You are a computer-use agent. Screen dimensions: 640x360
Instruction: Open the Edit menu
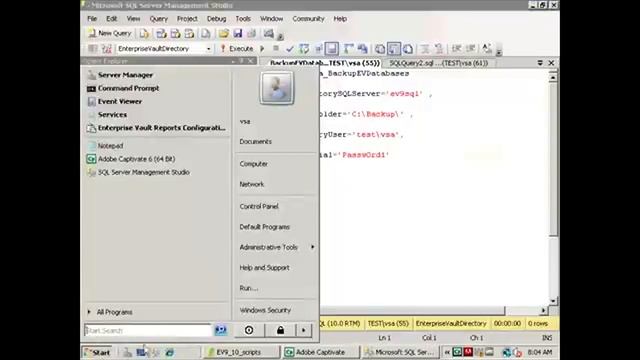111,19
